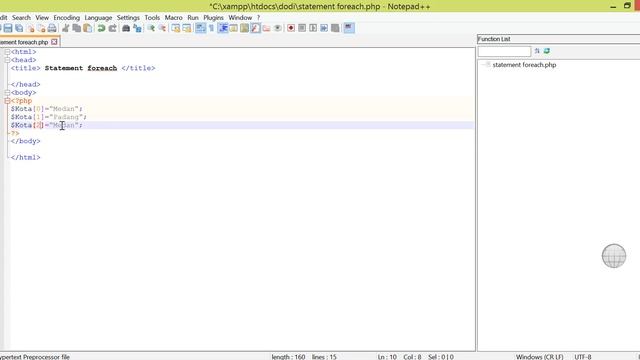This screenshot has width=640, height=360.
Task: Click the Zoom In toolbar icon
Action: (151, 28)
